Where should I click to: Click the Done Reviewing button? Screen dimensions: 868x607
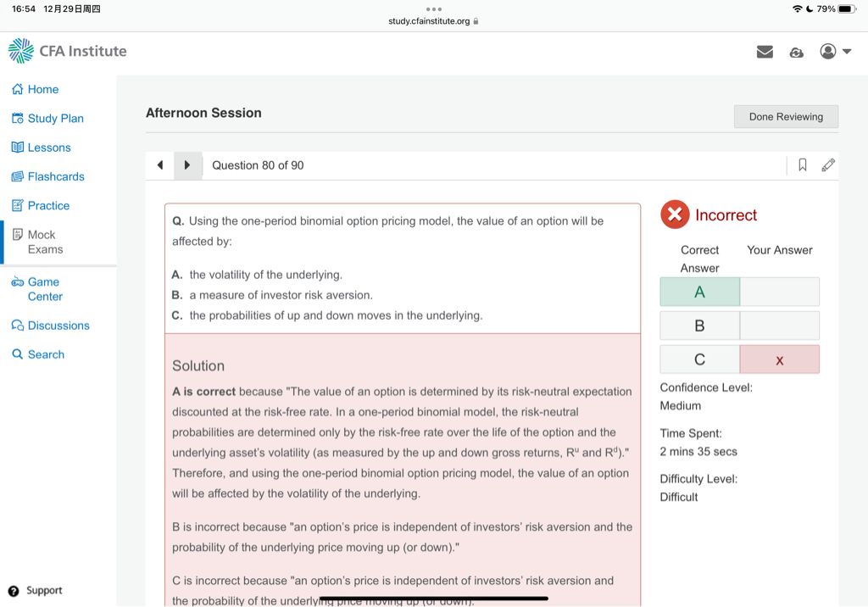tap(786, 117)
